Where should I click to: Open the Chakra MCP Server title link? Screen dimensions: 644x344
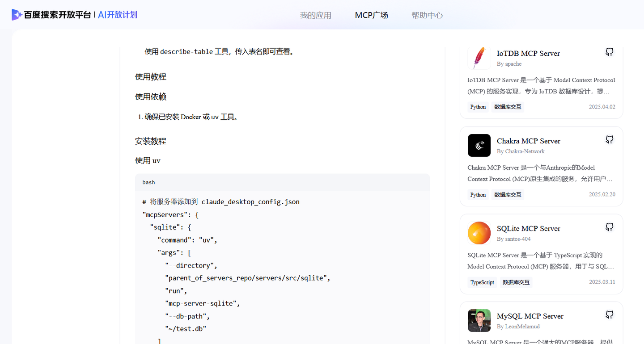coord(529,141)
